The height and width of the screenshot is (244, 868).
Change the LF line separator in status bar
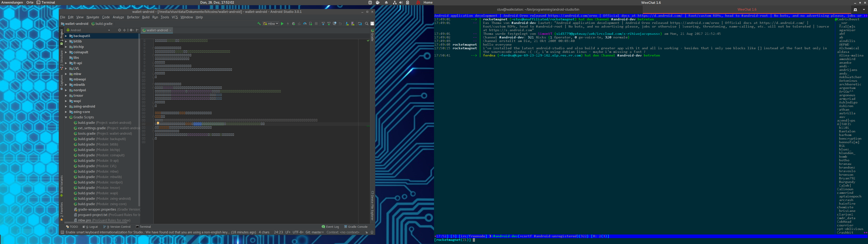288,232
